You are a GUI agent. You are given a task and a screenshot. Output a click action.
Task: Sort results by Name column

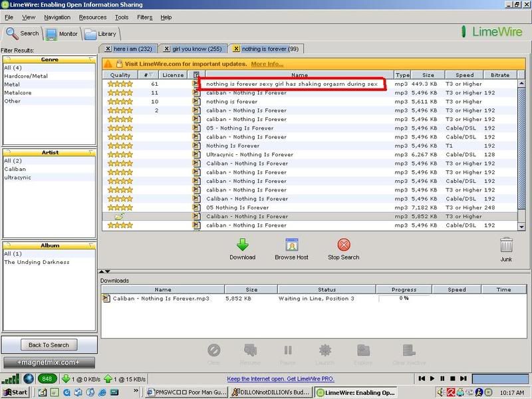click(299, 75)
